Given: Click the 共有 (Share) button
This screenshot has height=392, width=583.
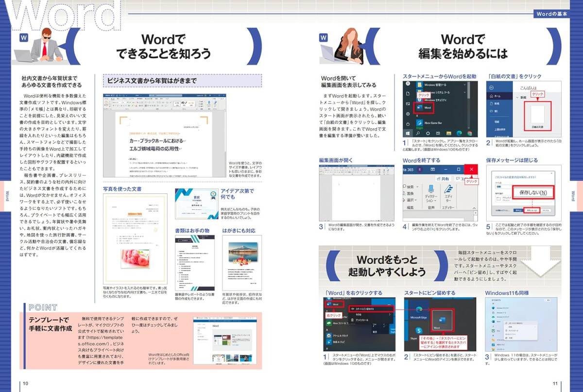Looking at the screenshot, I should (x=443, y=178).
